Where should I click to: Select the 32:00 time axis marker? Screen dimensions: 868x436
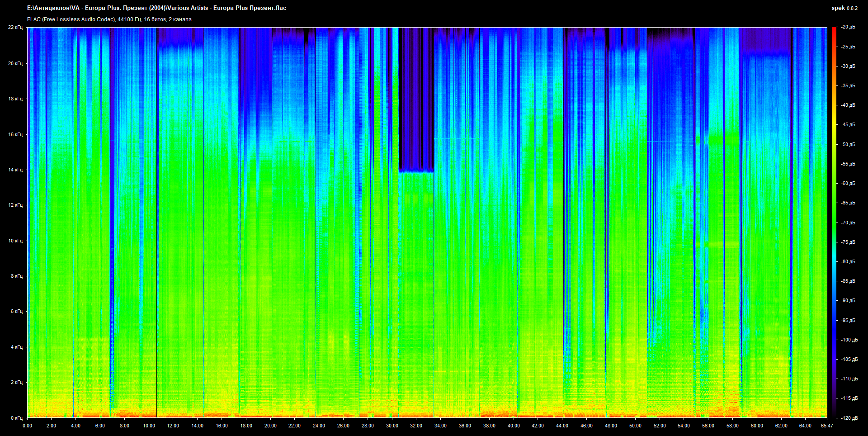click(416, 426)
